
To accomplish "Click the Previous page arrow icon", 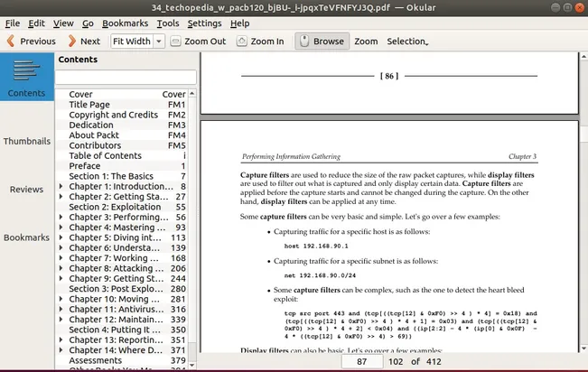I will click(x=11, y=42).
